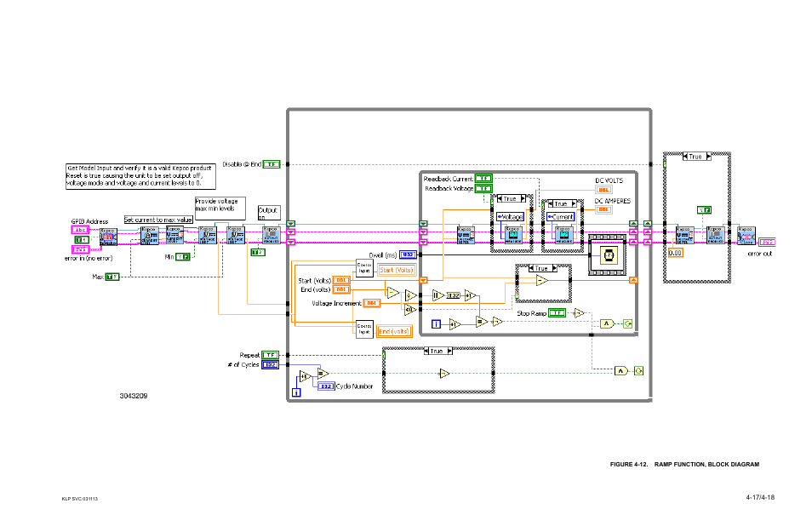Toggle the Readback Current boolean
The width and height of the screenshot is (812, 526).
pos(483,179)
